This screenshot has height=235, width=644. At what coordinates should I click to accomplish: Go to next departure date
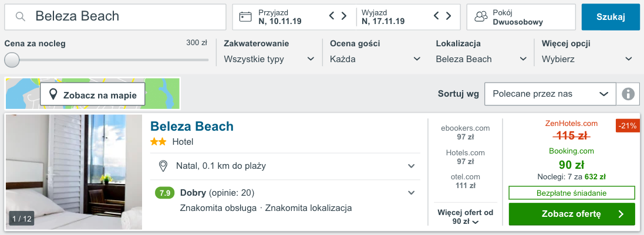449,16
